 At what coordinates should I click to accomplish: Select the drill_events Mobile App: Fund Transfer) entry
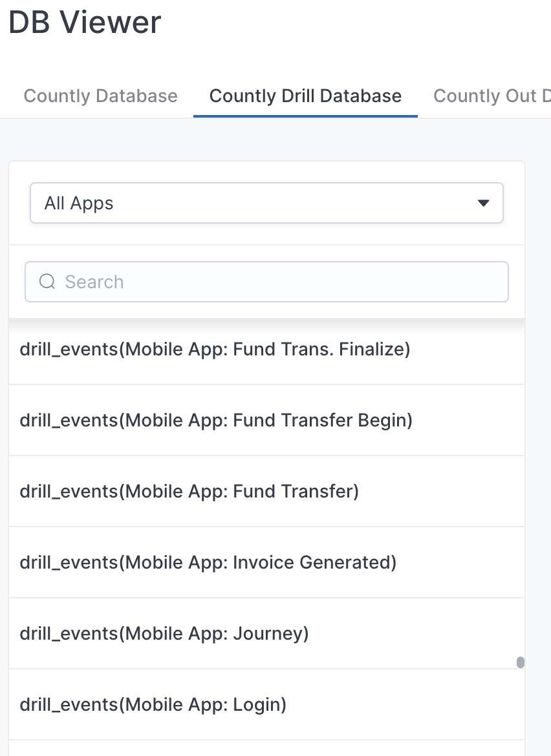267,491
